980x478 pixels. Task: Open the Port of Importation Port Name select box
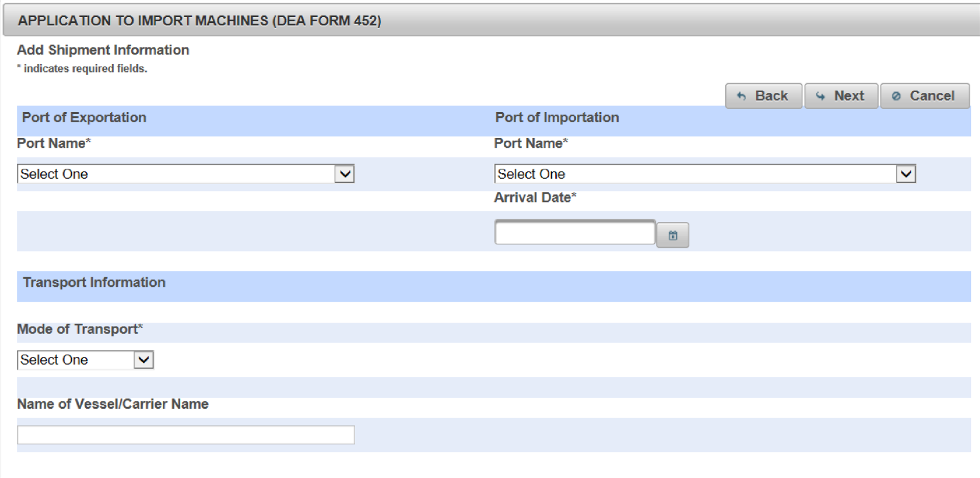694,174
